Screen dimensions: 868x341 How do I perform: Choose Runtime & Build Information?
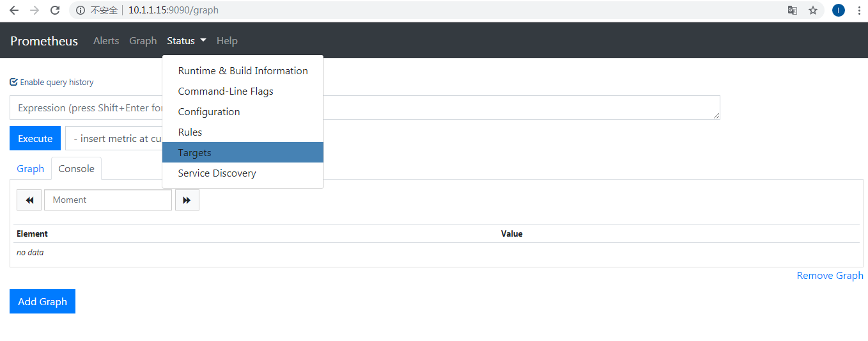point(242,70)
